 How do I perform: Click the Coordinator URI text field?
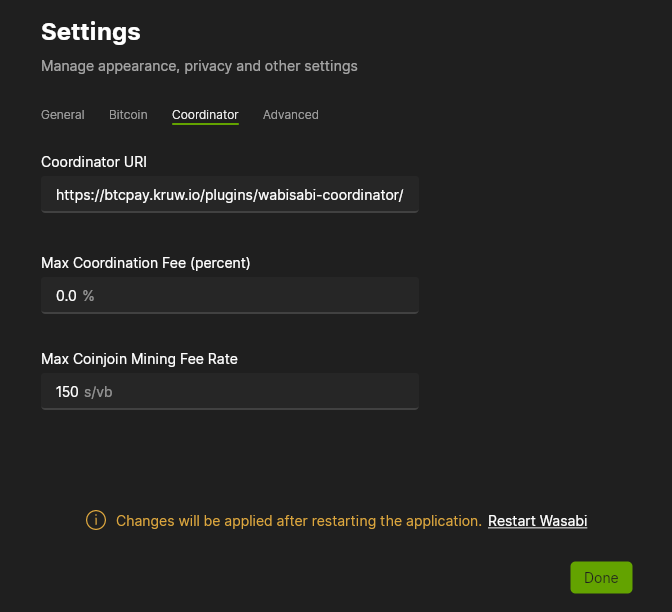pos(230,196)
